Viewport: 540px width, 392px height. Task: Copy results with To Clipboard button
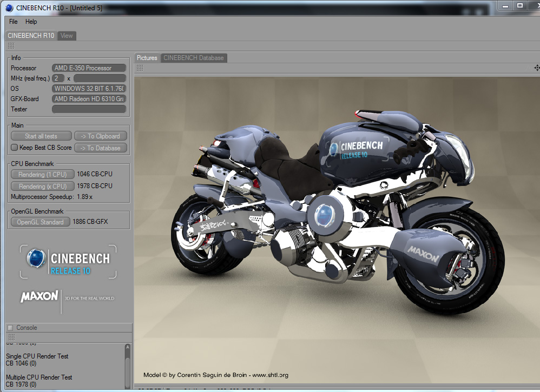pos(101,136)
